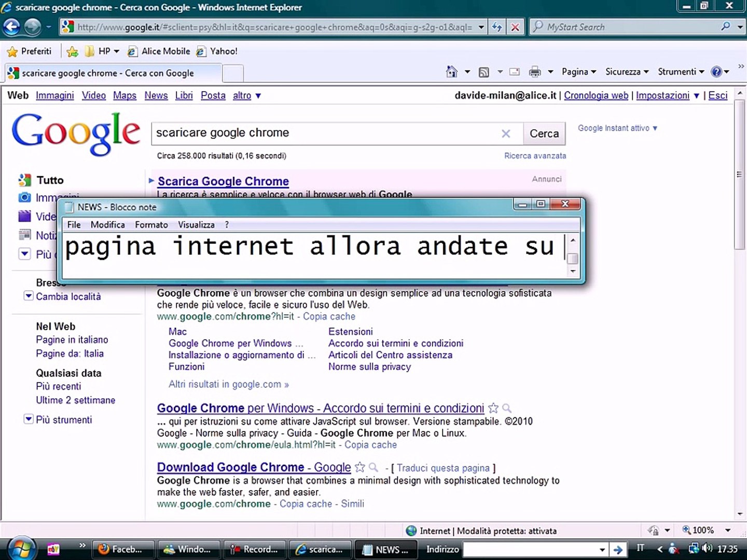The width and height of the screenshot is (747, 560).
Task: Click the read mail envelope icon
Action: coord(515,72)
